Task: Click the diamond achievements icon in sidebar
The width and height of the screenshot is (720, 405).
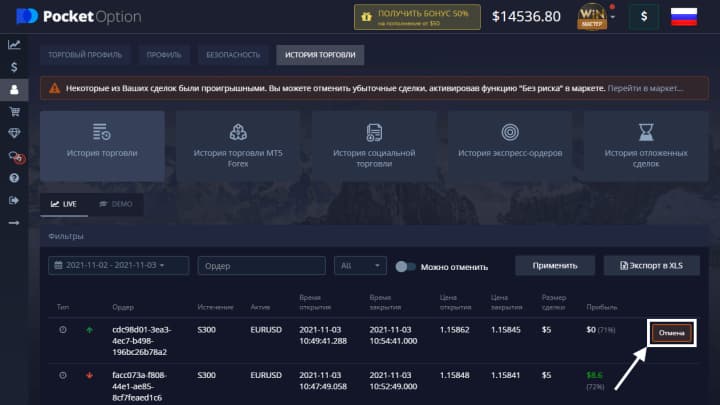Action: pyautogui.click(x=14, y=133)
